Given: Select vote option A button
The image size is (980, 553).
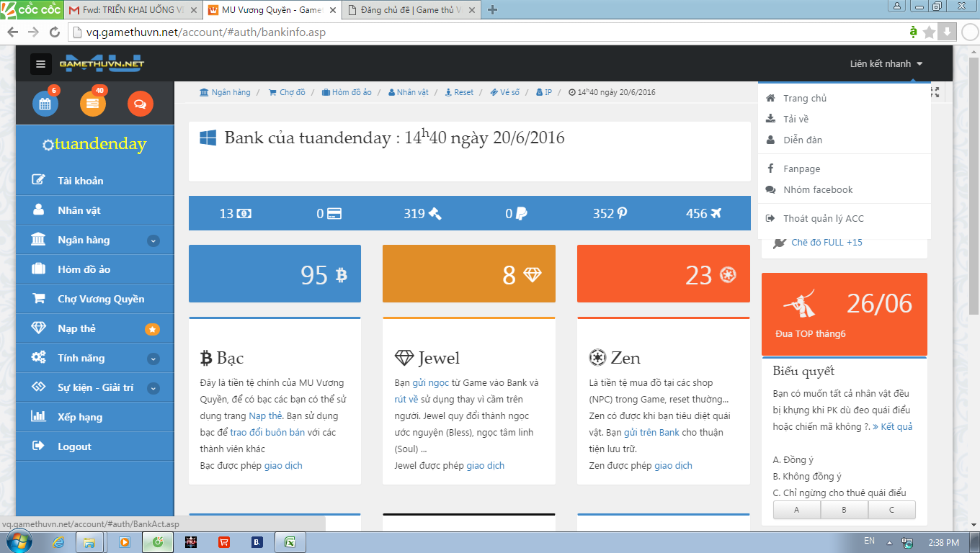Looking at the screenshot, I should 796,510.
